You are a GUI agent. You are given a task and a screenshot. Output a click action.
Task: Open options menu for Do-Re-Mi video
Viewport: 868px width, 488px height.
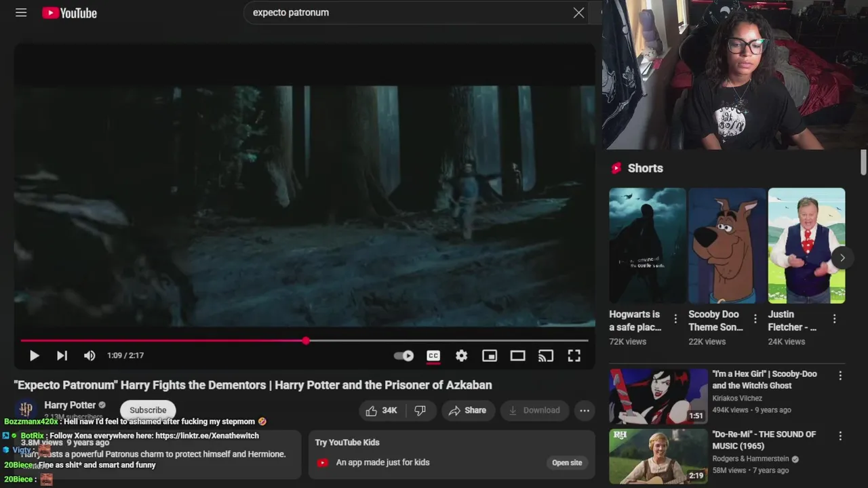point(840,436)
